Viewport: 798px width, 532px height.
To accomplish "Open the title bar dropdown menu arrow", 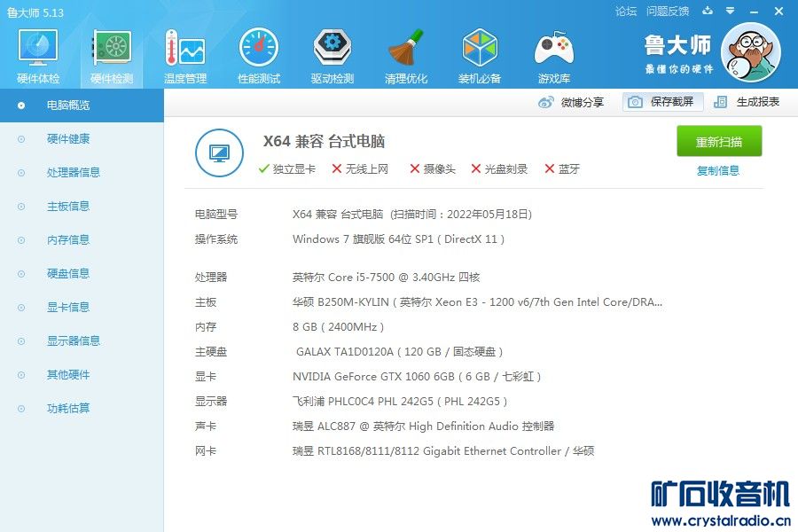I will (x=730, y=11).
